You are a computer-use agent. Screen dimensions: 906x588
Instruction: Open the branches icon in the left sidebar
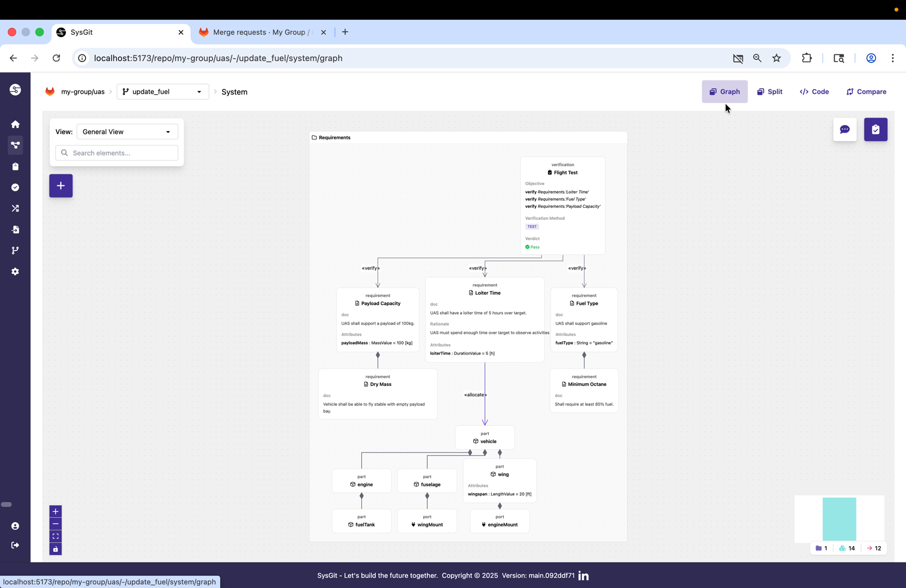tap(15, 250)
